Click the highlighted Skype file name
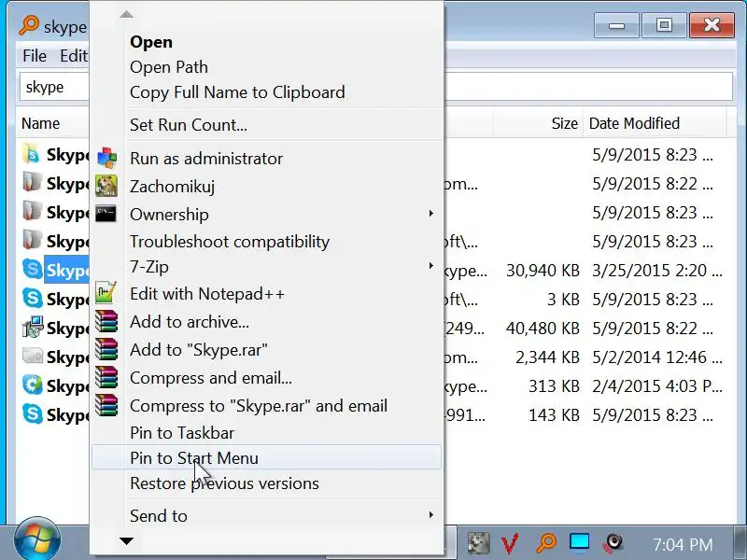The image size is (747, 560). 66,270
